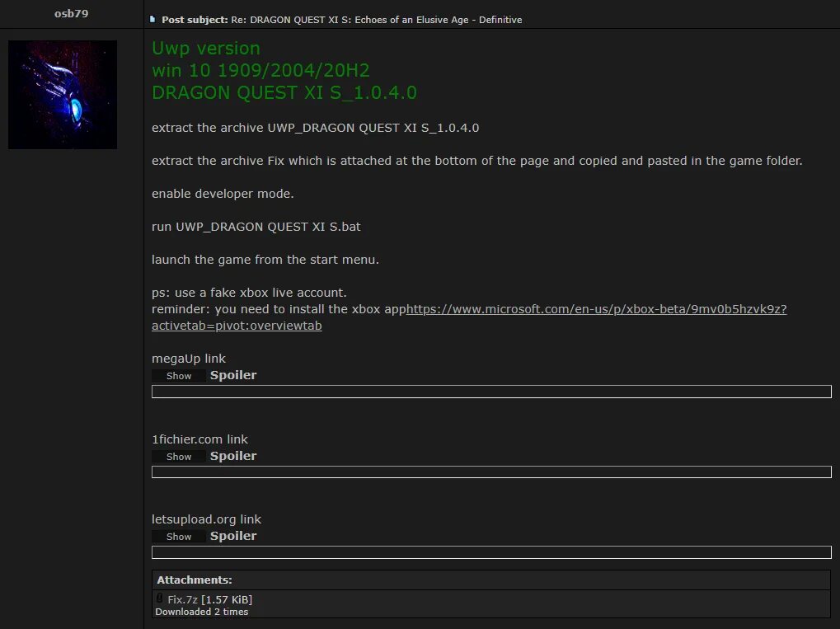Show the letsupload.org link spoiler
The height and width of the screenshot is (629, 840).
pos(179,537)
